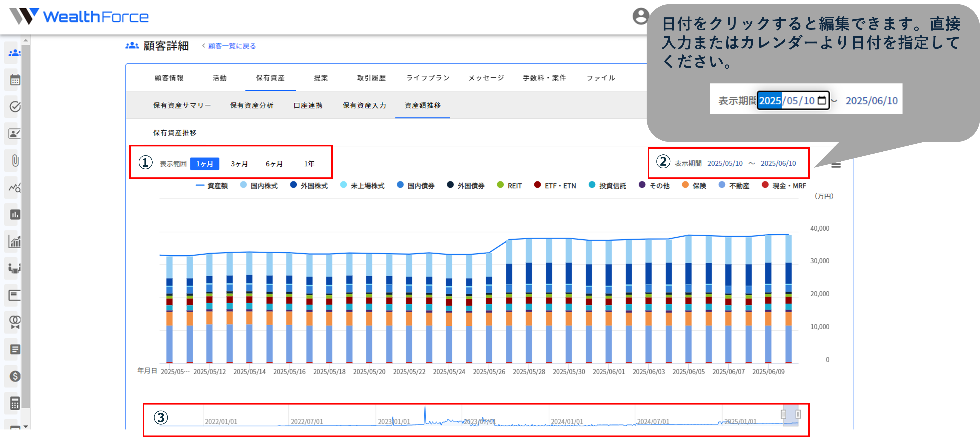Go back via 顧客一覧に戻る link
The width and height of the screenshot is (980, 437).
[x=231, y=46]
